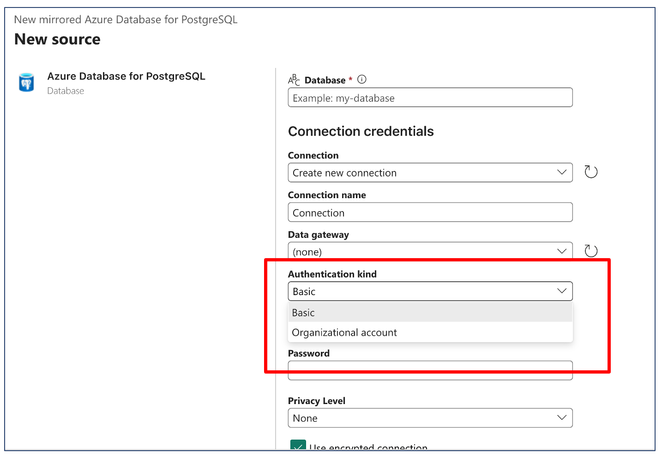Click the ABC text type icon beside Database
The height and width of the screenshot is (460, 662).
tap(294, 80)
